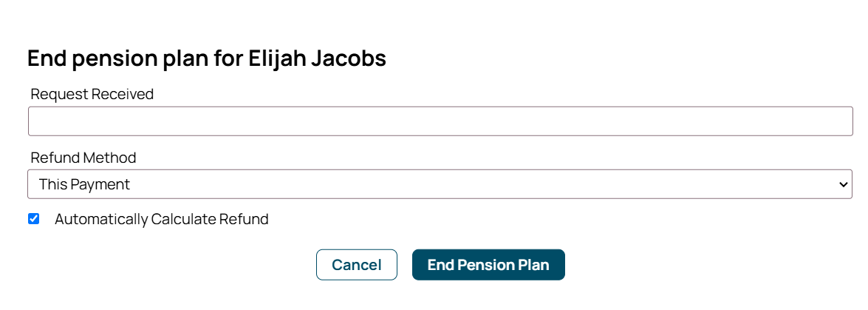Image resolution: width=868 pixels, height=310 pixels.
Task: Select the This Payment value text
Action: (x=84, y=184)
